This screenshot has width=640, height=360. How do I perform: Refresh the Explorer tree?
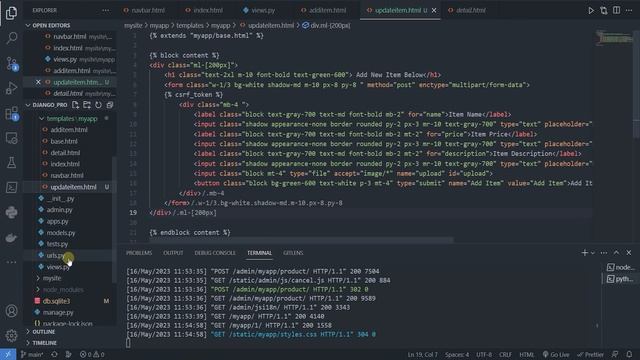(x=98, y=105)
